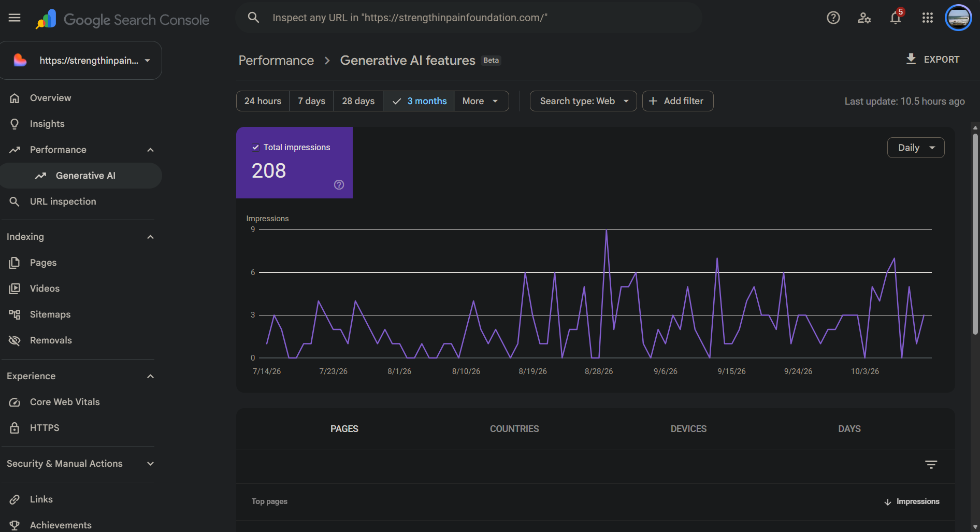Switch to the Devices tab
980x532 pixels.
[x=688, y=429]
